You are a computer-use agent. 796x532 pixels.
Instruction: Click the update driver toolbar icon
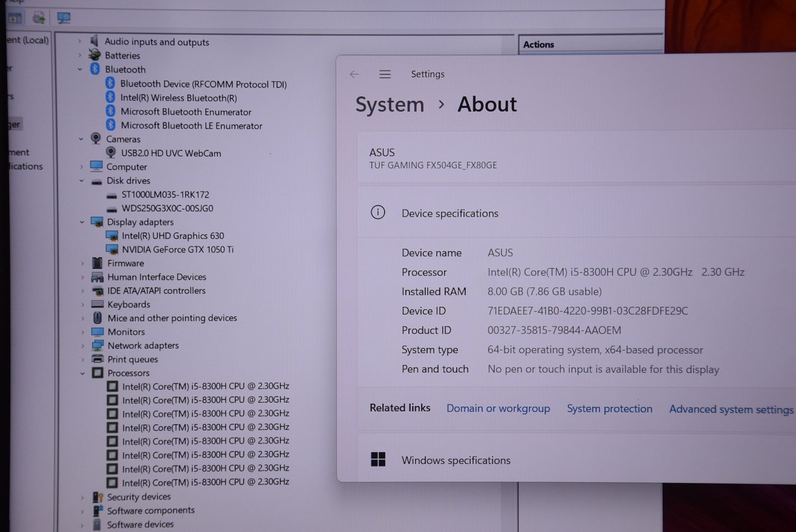point(39,18)
